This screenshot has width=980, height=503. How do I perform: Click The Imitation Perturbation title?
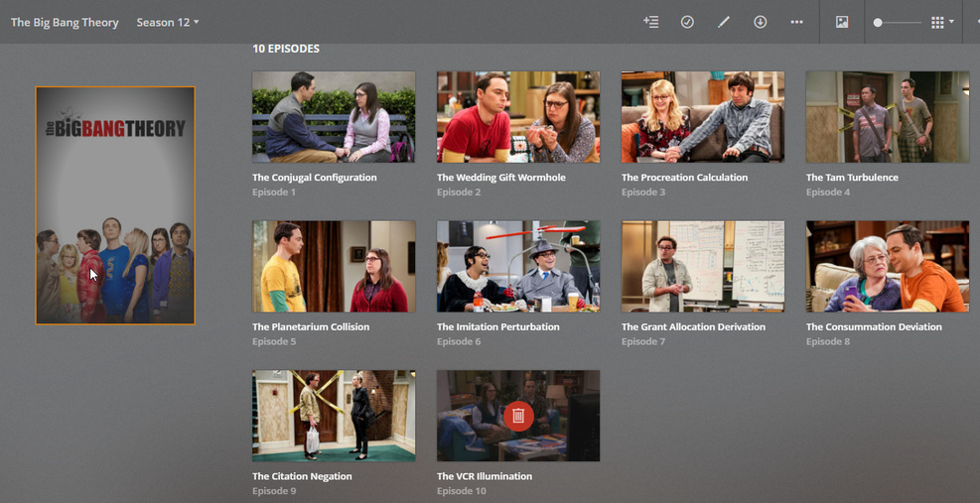(x=498, y=326)
